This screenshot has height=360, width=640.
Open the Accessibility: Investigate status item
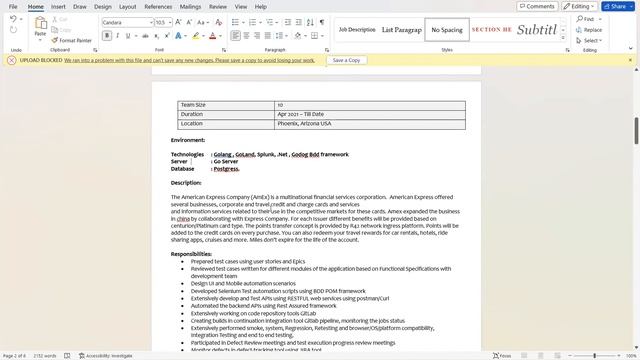[x=106, y=356]
